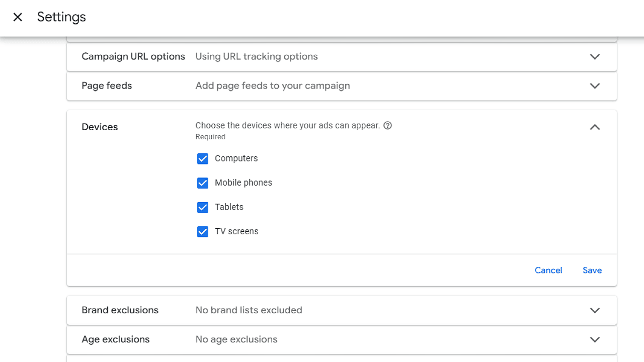Uncheck the Computers checkbox
Viewport: 644px width, 362px height.
pos(203,159)
